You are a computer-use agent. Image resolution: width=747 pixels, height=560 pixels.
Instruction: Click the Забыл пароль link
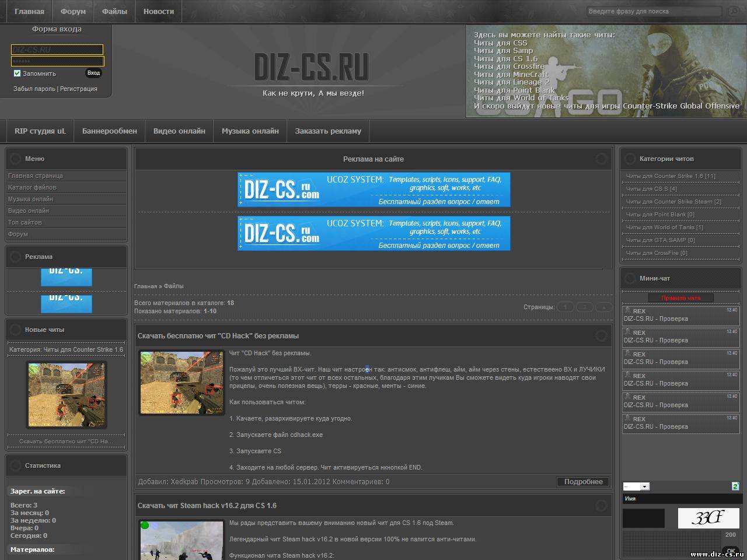click(x=34, y=89)
